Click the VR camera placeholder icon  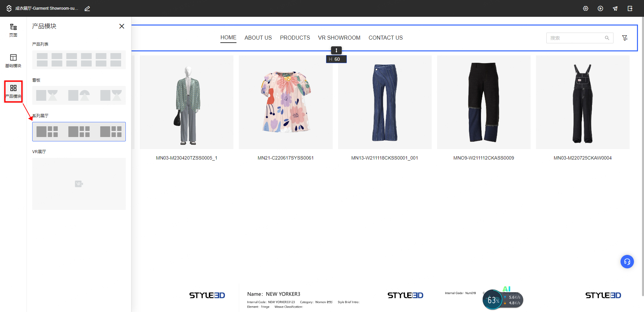coord(79,184)
